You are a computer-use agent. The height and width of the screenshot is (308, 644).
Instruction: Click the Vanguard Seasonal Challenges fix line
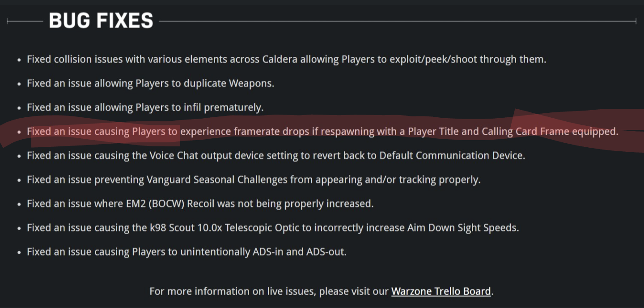pos(254,180)
